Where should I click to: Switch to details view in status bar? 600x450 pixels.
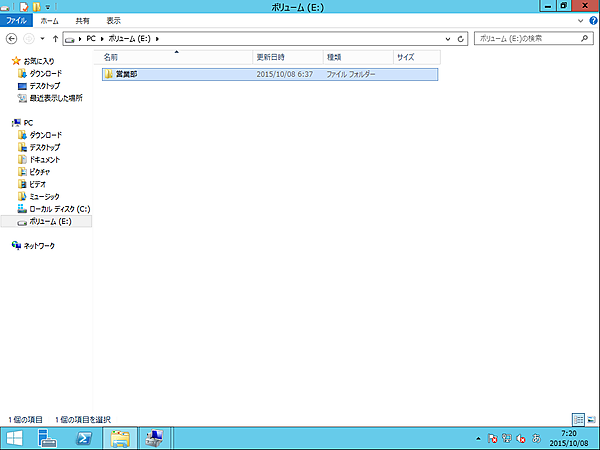click(x=579, y=420)
